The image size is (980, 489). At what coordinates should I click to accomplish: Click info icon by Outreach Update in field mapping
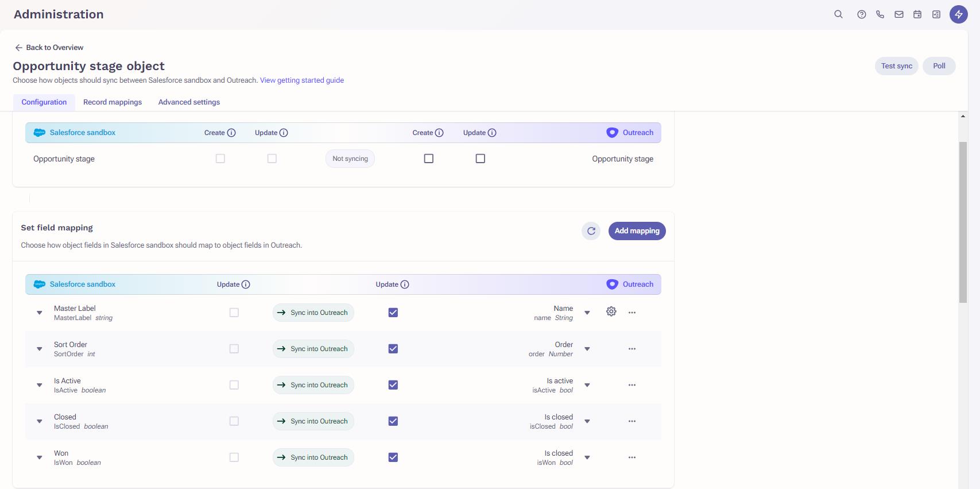405,284
